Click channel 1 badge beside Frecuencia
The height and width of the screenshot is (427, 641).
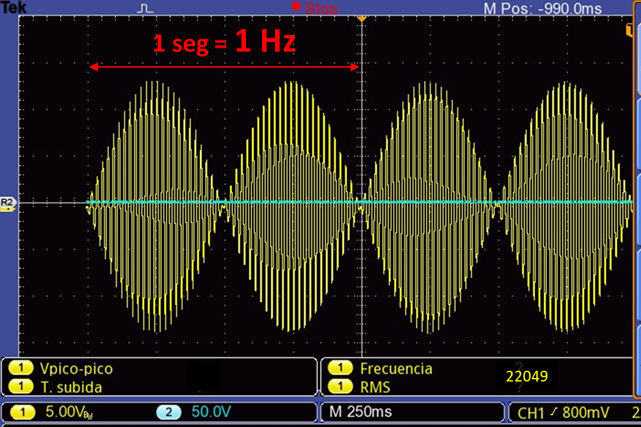(x=340, y=368)
